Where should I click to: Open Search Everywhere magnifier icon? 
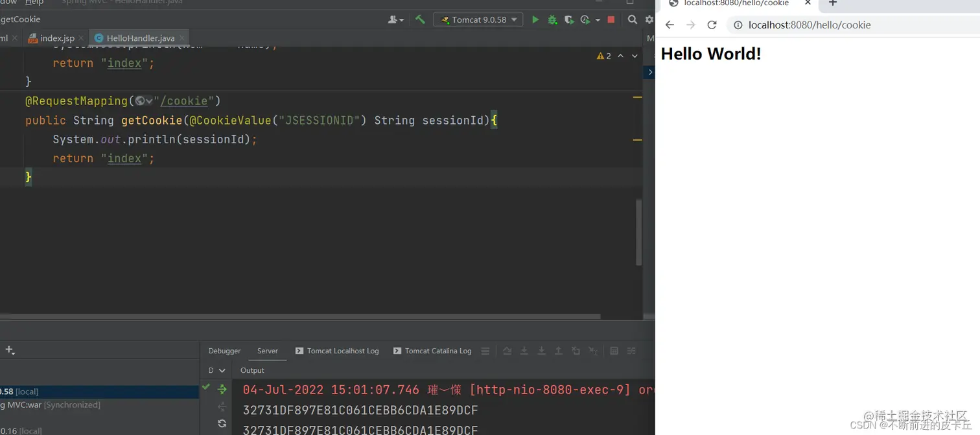(x=632, y=20)
